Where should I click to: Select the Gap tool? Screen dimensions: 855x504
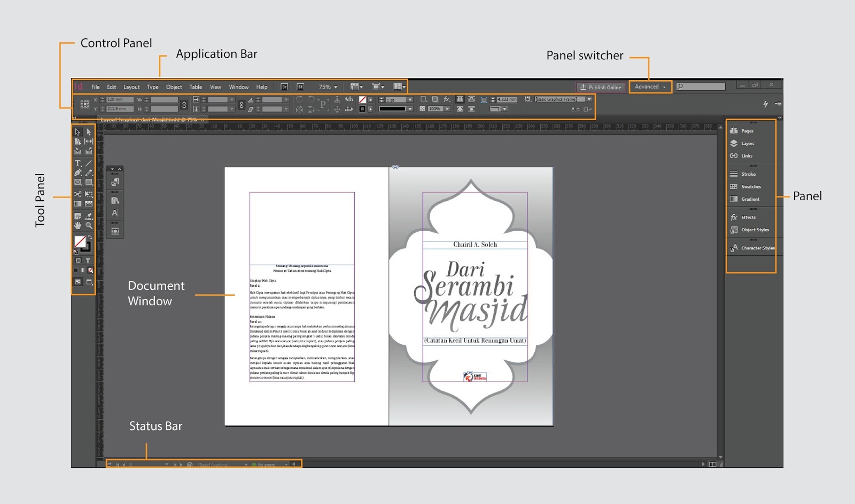tap(89, 141)
